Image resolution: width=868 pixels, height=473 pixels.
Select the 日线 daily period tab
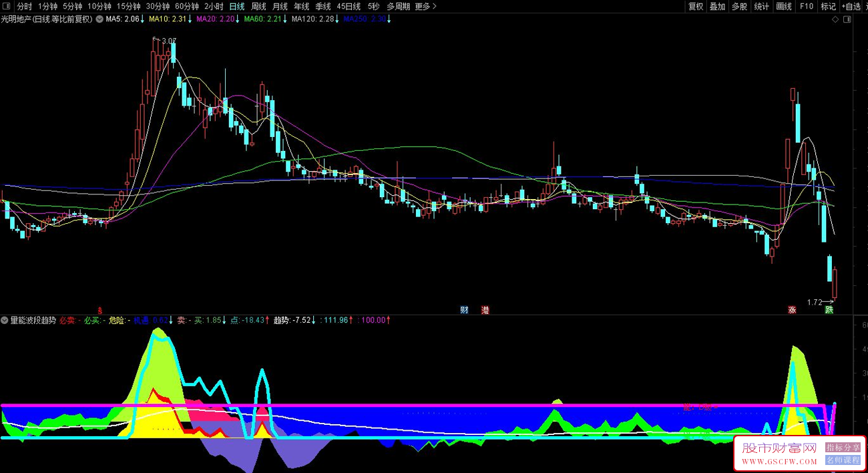pyautogui.click(x=237, y=6)
